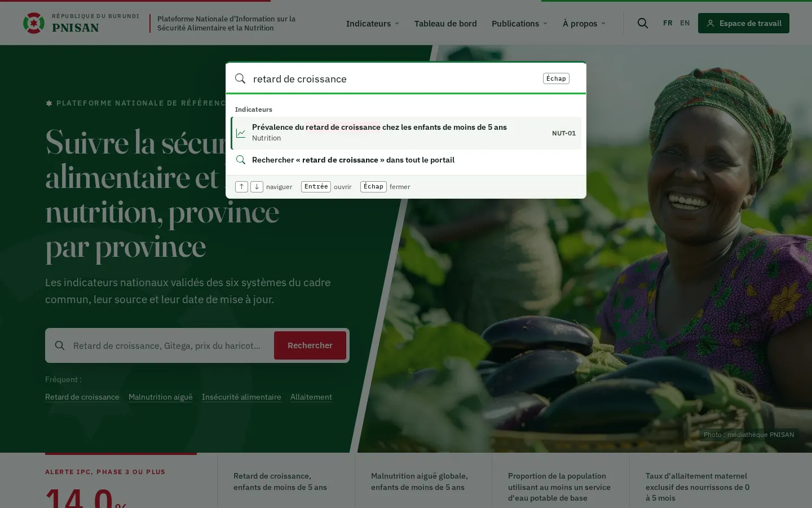Click the red Rechercher button

tap(310, 345)
